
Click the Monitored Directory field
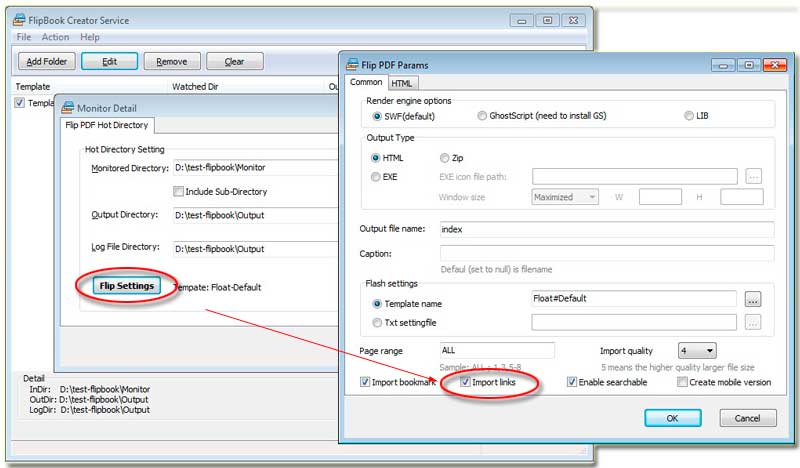[256, 167]
